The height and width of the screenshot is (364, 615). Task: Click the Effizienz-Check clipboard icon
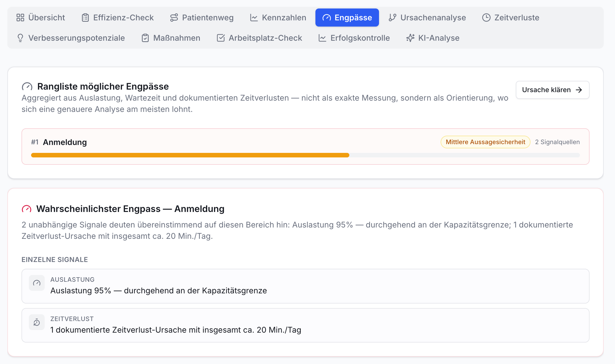(x=85, y=18)
